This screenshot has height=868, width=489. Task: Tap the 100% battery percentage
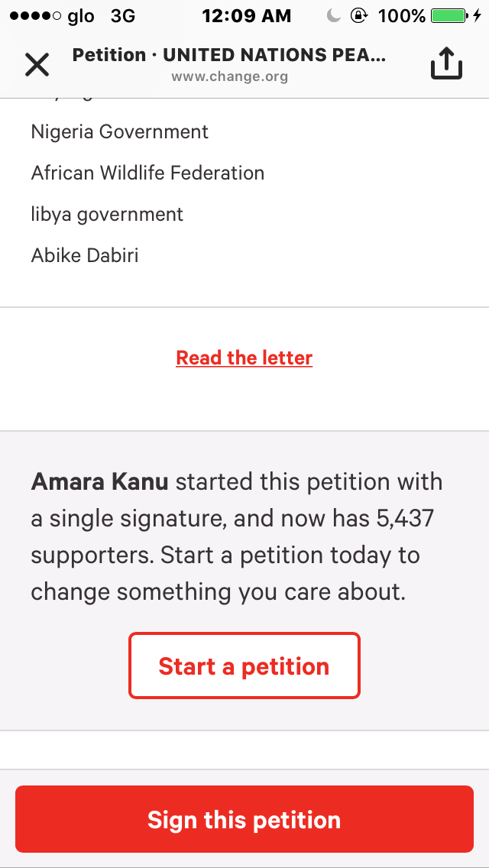[401, 15]
